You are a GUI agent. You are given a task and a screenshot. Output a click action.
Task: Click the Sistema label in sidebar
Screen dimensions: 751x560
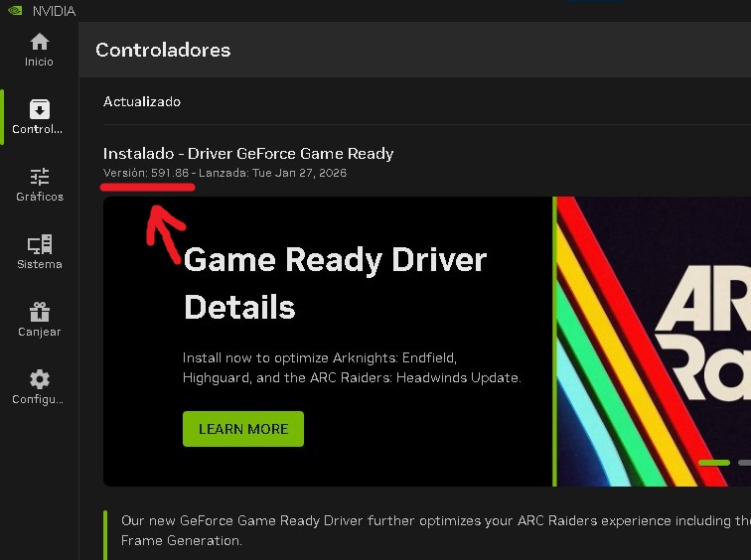(40, 264)
